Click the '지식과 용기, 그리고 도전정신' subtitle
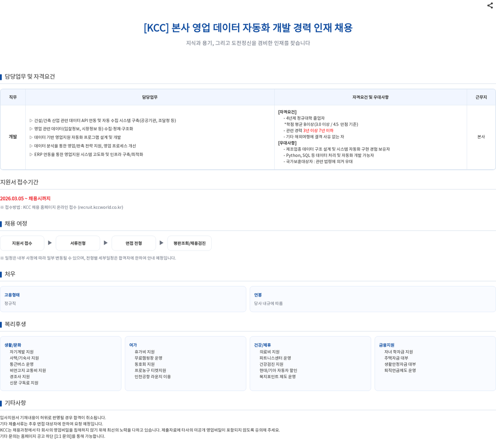The height and width of the screenshot is (448, 496). tap(248, 43)
